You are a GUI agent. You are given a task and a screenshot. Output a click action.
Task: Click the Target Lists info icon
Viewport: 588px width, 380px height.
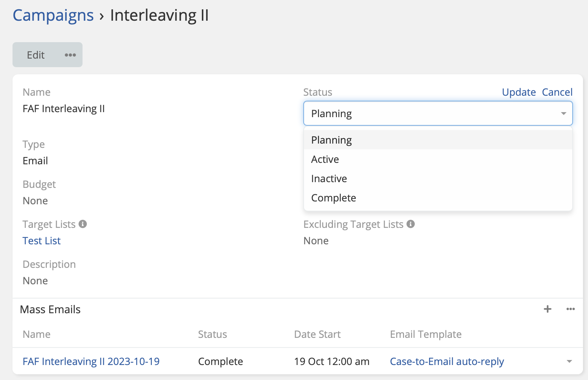click(83, 224)
